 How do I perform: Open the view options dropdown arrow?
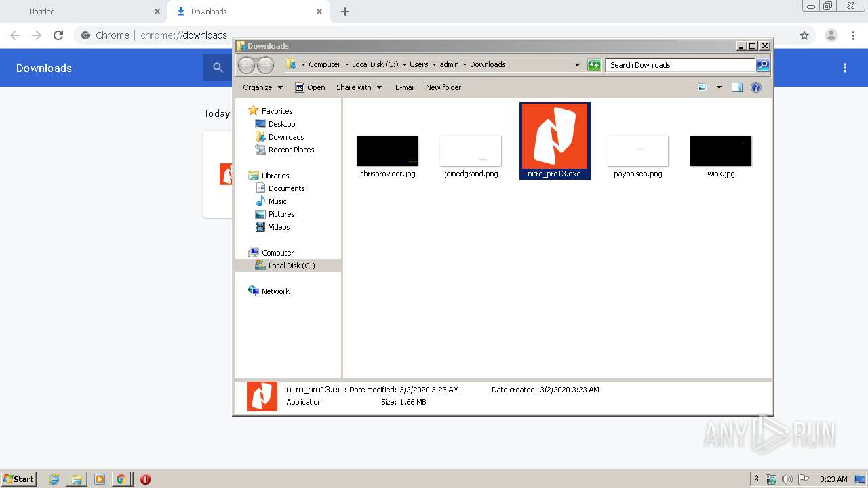tap(719, 87)
